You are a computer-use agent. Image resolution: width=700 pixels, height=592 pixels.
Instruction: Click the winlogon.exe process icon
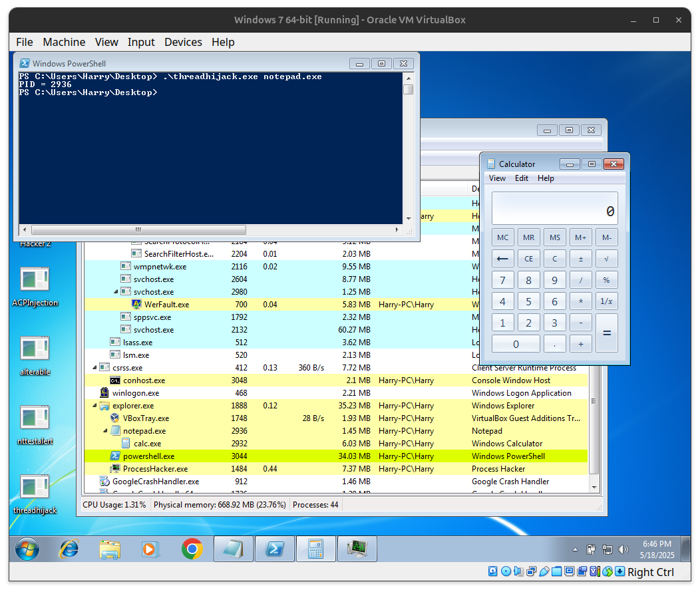point(104,392)
